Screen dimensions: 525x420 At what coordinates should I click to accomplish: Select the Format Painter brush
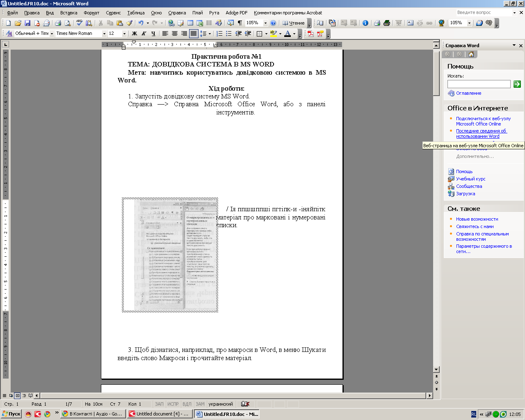pos(129,23)
